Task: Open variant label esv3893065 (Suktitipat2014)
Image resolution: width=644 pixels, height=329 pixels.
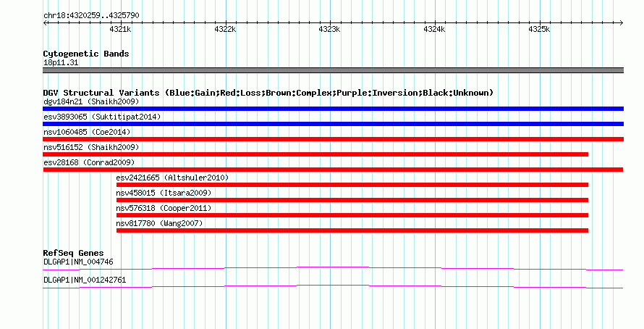Action: (x=102, y=117)
